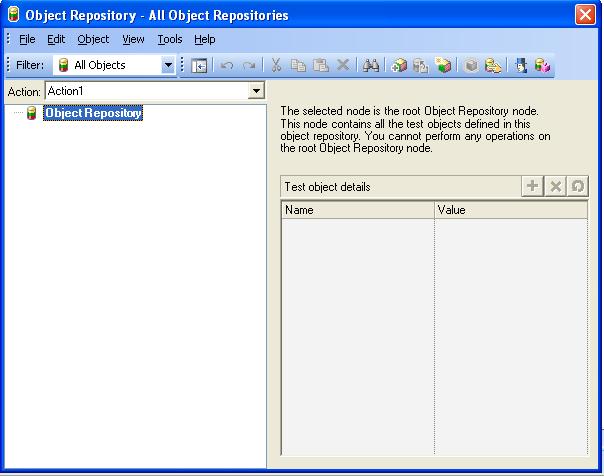Click Locate in Repository hand icon
The image size is (604, 476).
(493, 65)
